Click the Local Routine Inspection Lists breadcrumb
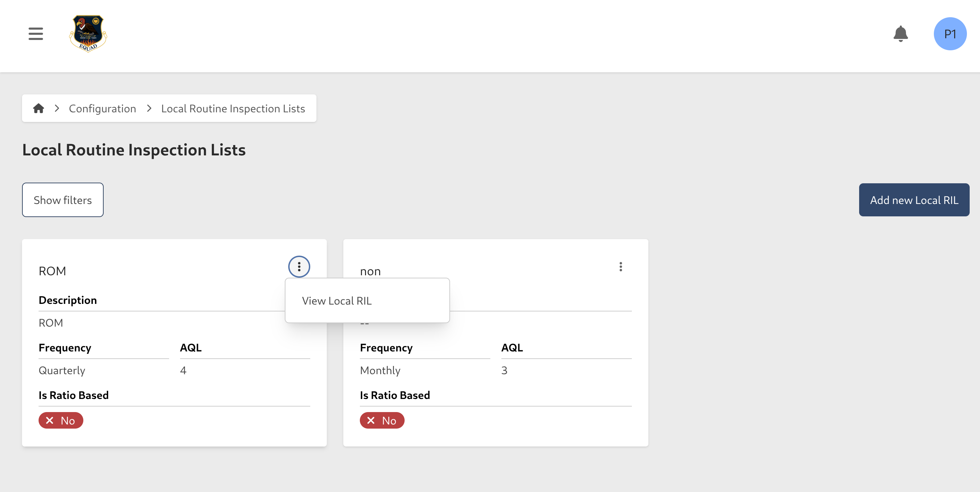 233,109
